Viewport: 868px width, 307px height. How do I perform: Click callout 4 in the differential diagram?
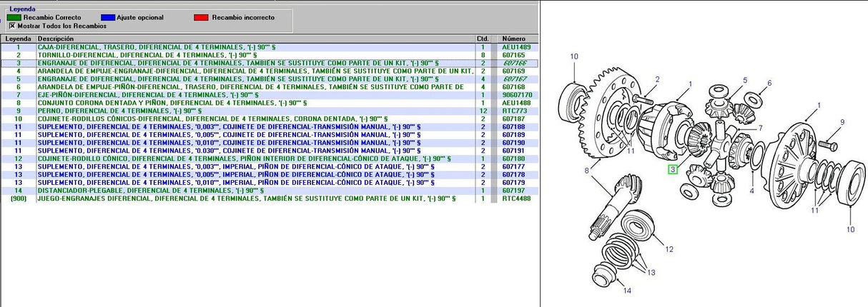751,191
